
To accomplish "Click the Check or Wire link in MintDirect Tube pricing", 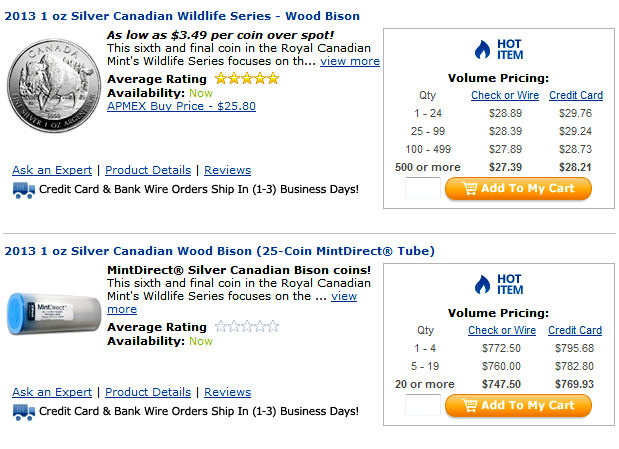I will click(502, 330).
